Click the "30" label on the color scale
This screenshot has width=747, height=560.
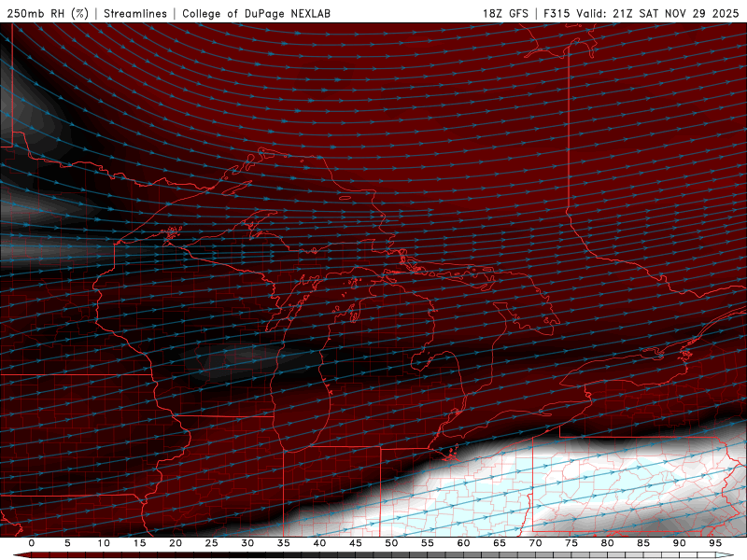[x=247, y=543]
